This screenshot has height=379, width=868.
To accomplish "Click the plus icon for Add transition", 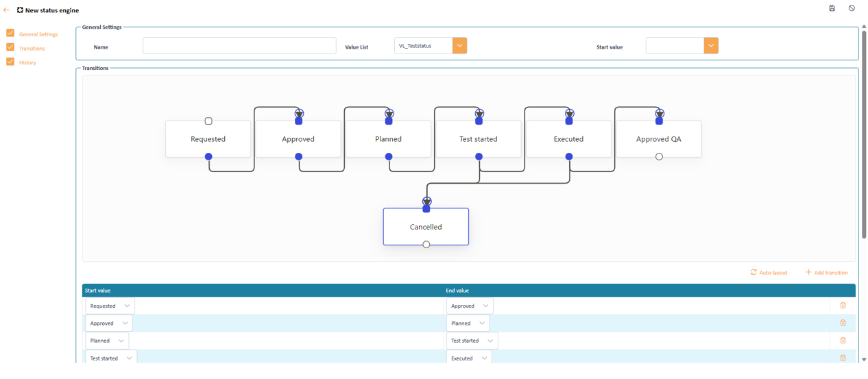I will point(808,272).
